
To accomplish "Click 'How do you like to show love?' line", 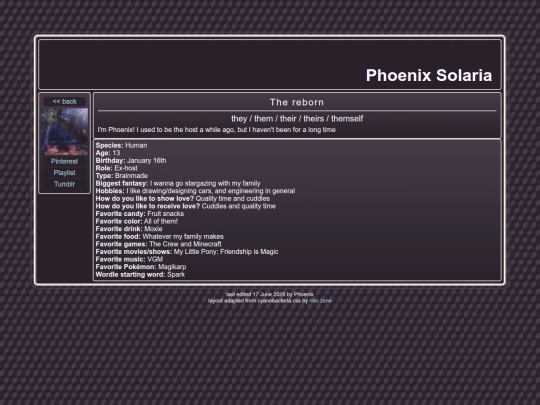I will 183,199.
